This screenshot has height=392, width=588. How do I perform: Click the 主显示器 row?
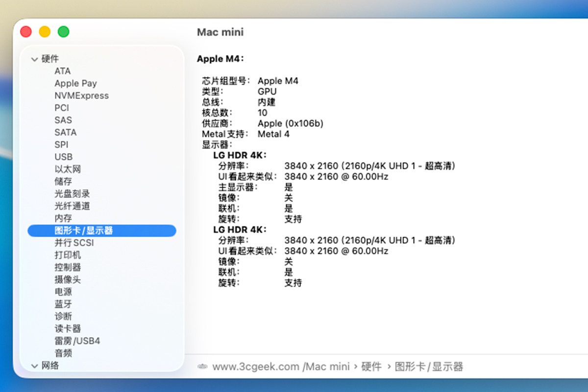click(255, 187)
